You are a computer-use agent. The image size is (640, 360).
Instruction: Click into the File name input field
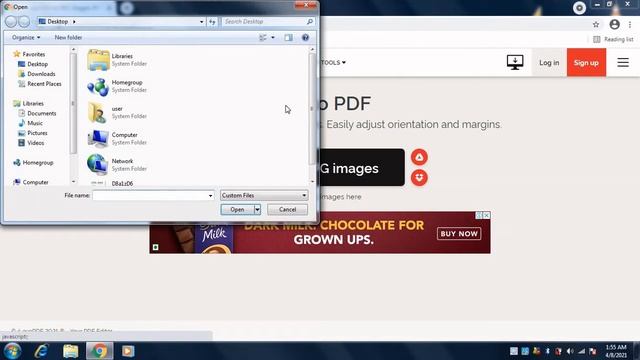pos(149,196)
